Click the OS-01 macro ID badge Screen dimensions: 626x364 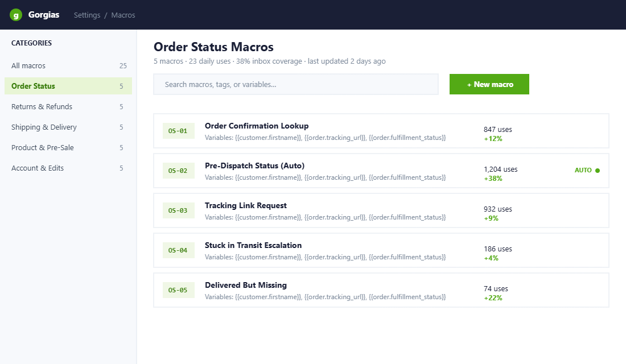179,131
